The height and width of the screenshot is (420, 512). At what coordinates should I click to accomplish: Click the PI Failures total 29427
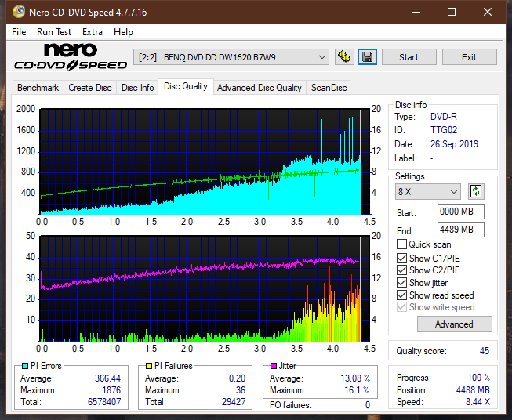coord(234,402)
